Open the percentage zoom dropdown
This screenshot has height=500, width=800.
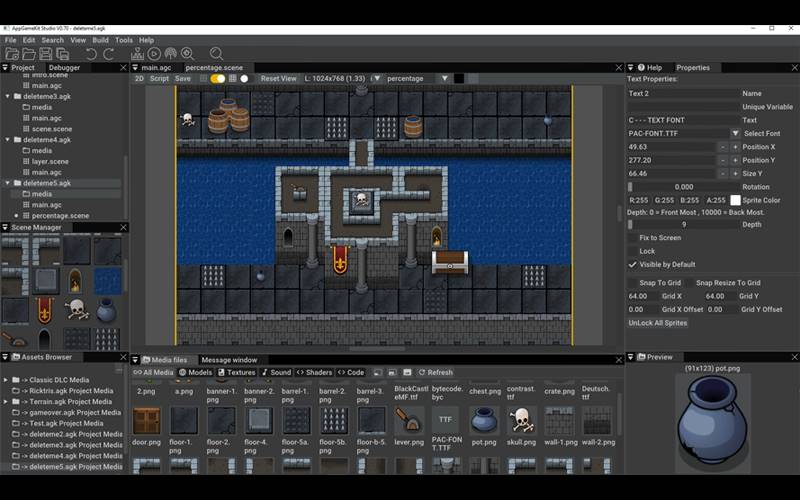[x=444, y=78]
